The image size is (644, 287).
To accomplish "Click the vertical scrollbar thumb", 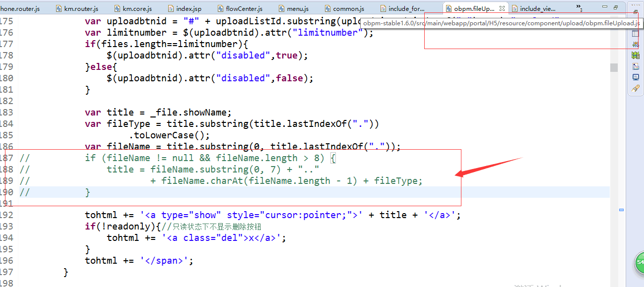I will pos(614,67).
